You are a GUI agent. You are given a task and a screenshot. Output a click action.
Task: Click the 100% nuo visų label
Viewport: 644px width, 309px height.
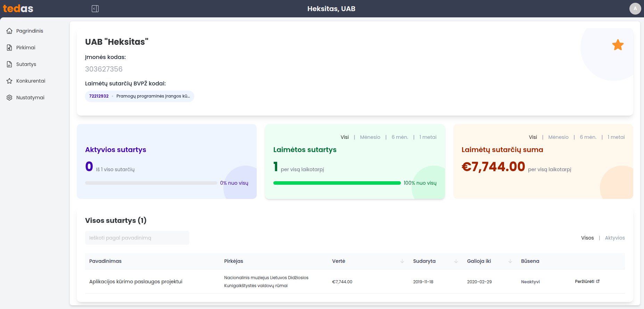point(420,183)
